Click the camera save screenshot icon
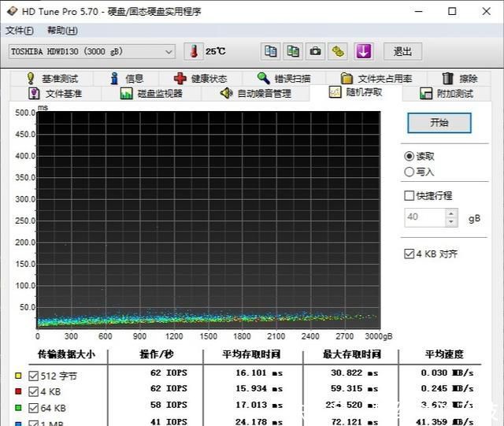The height and width of the screenshot is (426, 504). [315, 51]
